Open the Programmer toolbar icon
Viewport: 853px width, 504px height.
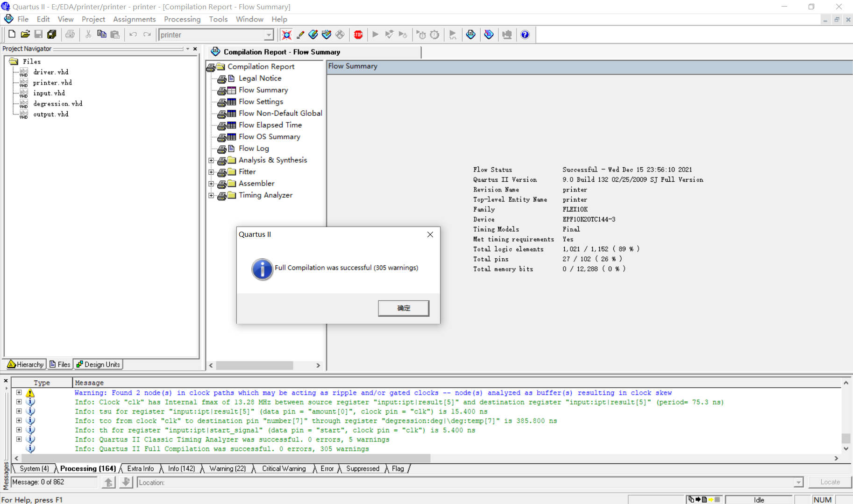489,35
